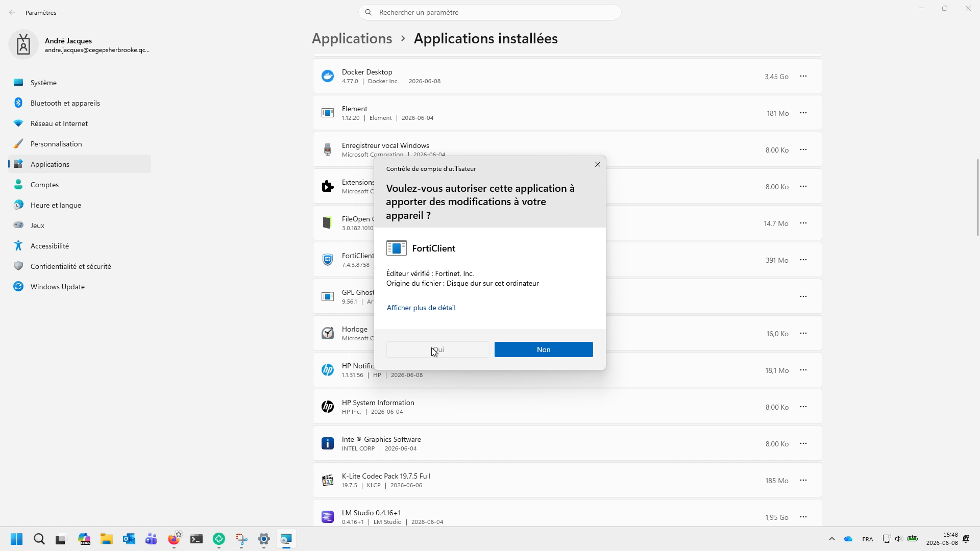The height and width of the screenshot is (551, 980).
Task: Click the Intel Graphics Software icon
Action: click(328, 444)
